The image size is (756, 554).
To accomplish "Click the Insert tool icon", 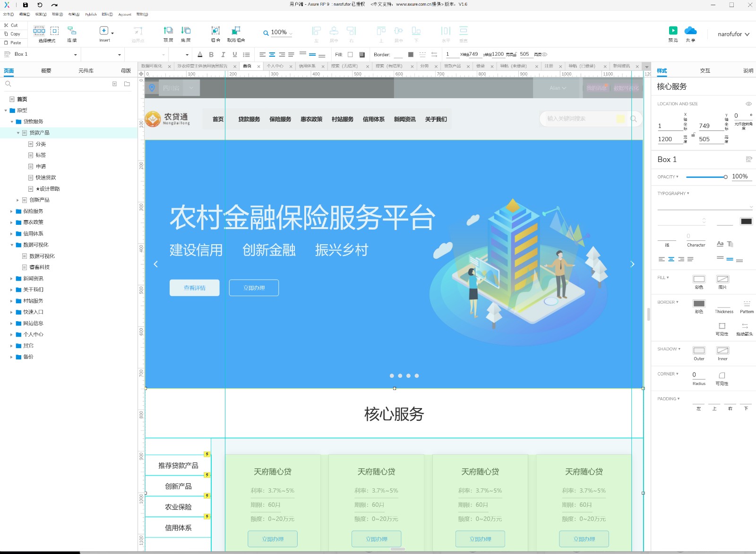I will click(x=104, y=31).
